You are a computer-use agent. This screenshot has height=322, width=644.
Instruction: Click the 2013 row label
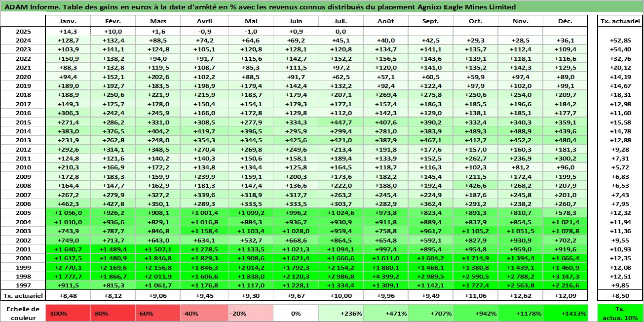click(23, 141)
